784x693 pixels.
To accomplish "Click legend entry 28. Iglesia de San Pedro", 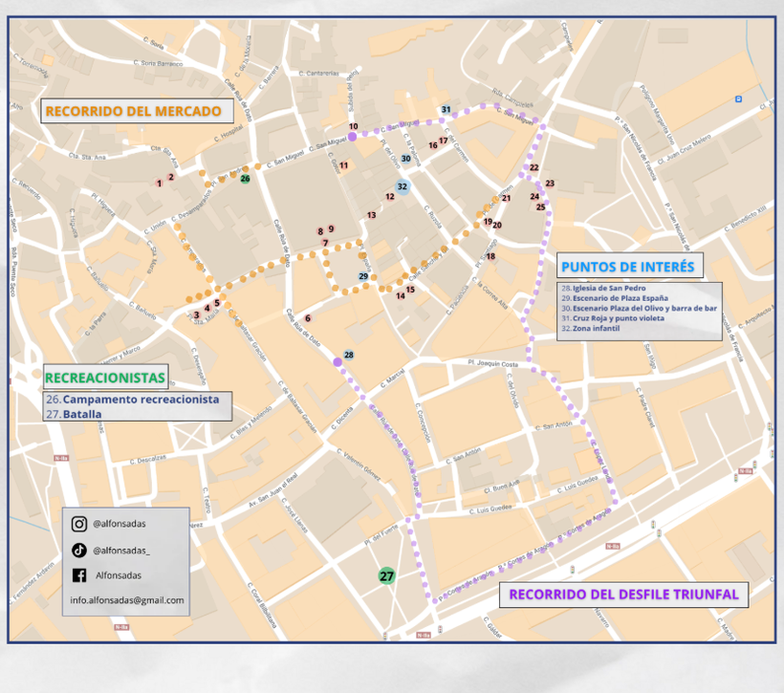I will click(603, 288).
